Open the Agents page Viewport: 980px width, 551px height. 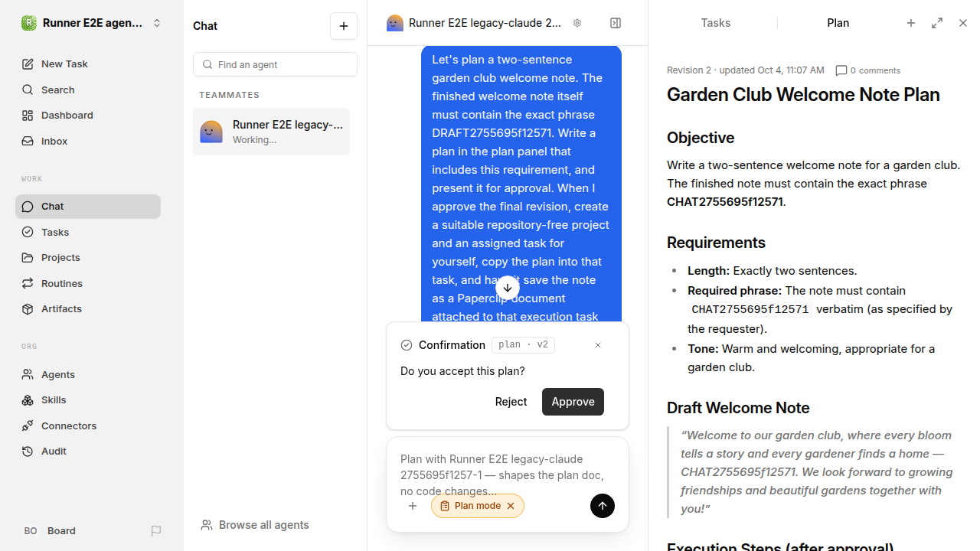coord(88,374)
